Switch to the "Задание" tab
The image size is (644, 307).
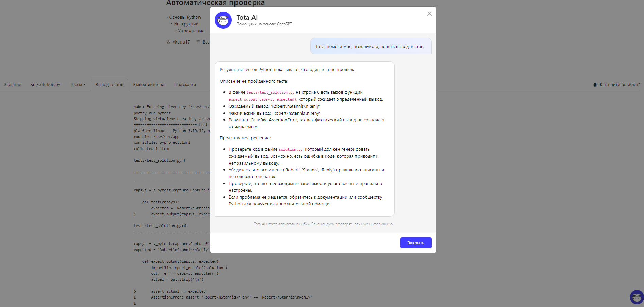pyautogui.click(x=13, y=85)
